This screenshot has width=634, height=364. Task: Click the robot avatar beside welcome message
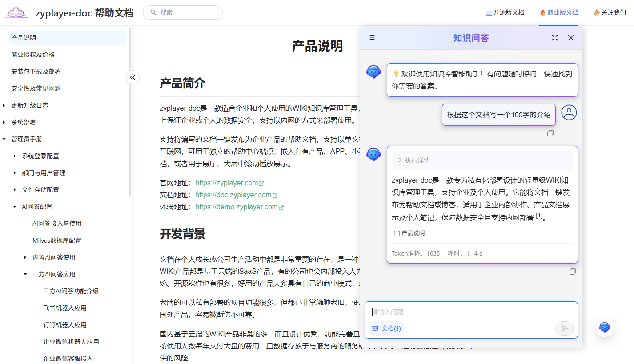(373, 72)
